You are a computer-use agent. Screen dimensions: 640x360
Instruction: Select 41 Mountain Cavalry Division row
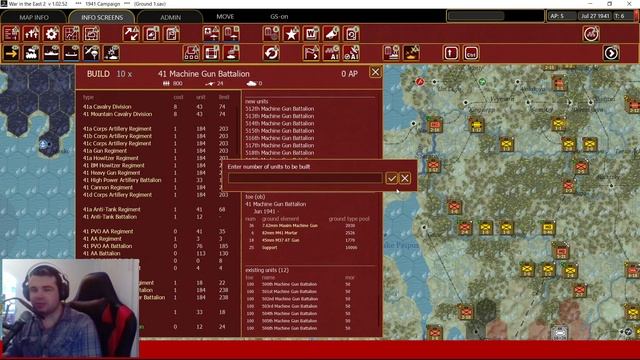[157, 114]
